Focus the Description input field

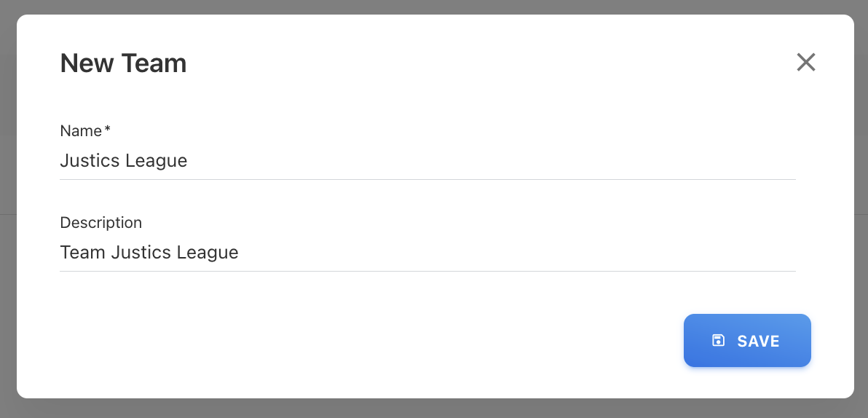pos(427,253)
